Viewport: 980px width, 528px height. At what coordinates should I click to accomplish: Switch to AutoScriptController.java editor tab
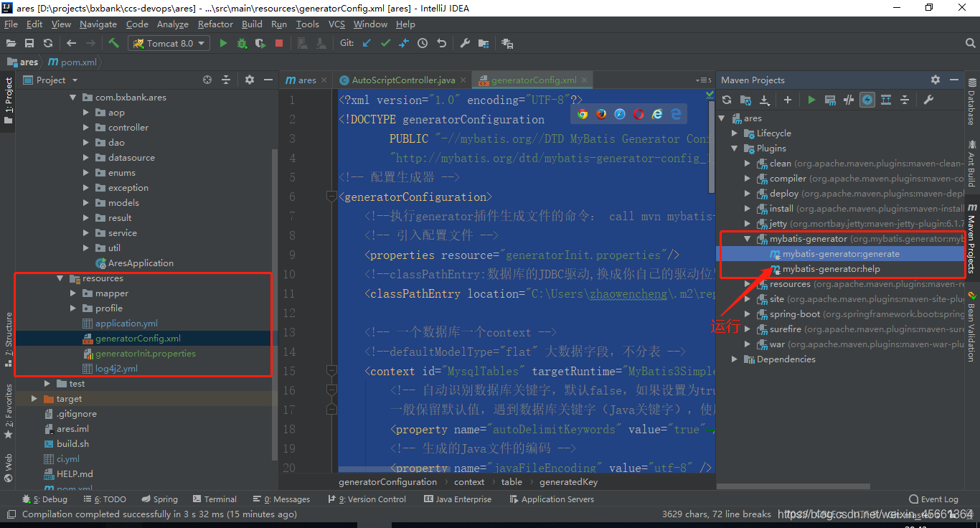click(x=403, y=80)
